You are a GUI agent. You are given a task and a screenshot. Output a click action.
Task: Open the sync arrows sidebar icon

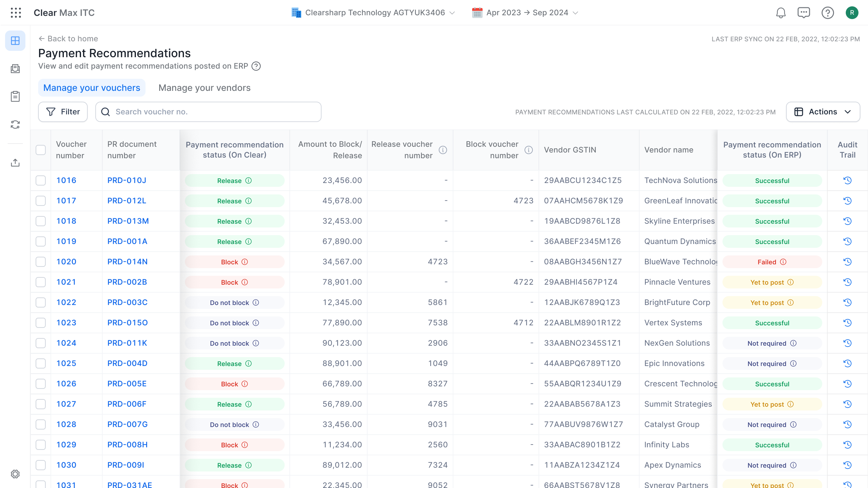[15, 124]
